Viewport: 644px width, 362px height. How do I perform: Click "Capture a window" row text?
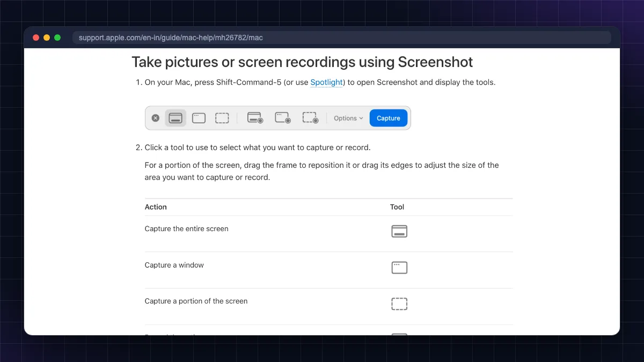174,265
